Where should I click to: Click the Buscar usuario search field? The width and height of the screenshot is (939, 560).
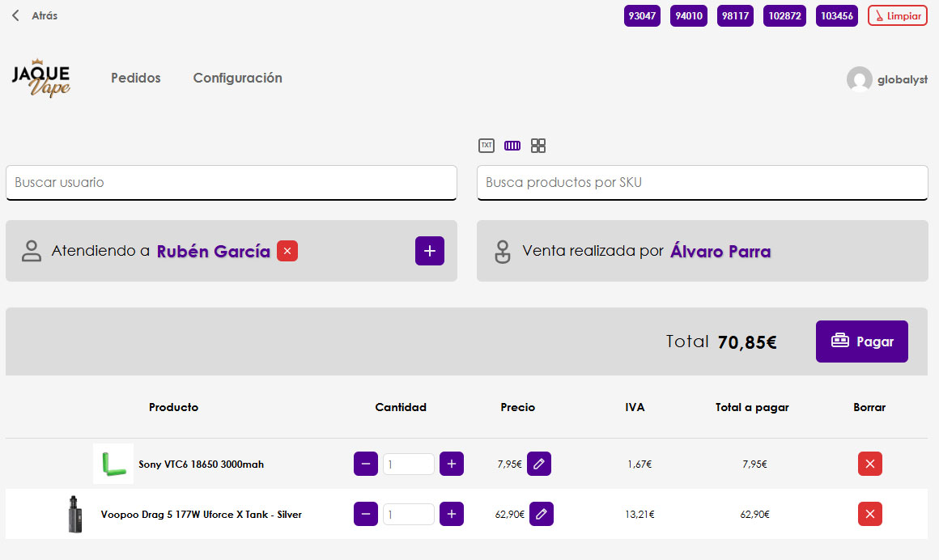232,183
